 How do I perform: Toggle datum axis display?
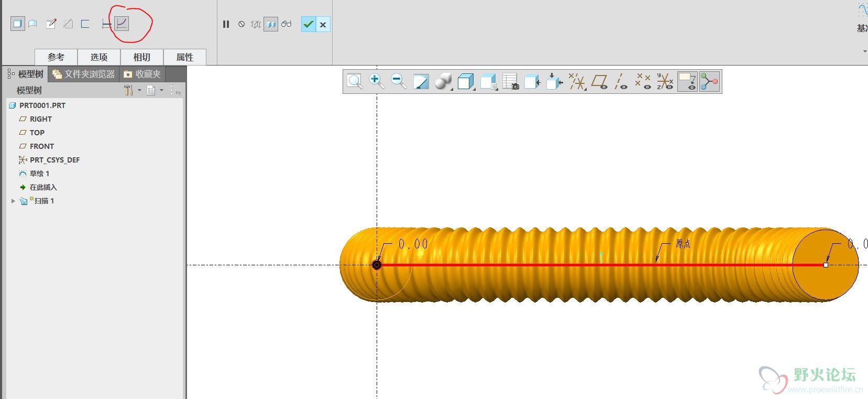click(x=621, y=82)
